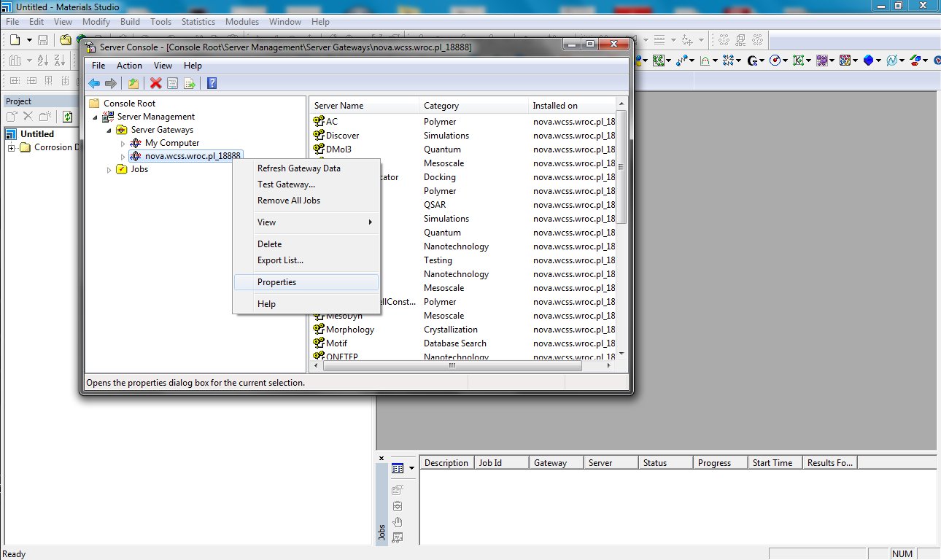This screenshot has height=560, width=941.
Task: Click the blue crystal Morphology module icon
Action: click(868, 61)
